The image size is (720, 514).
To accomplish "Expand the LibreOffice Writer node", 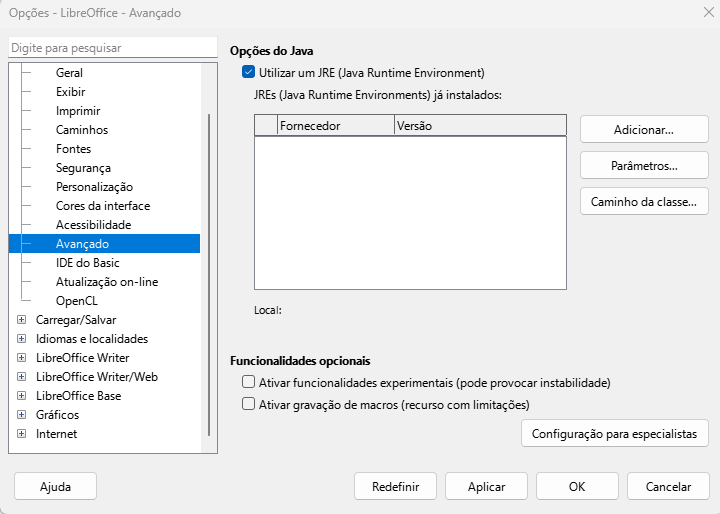I will pos(22,357).
